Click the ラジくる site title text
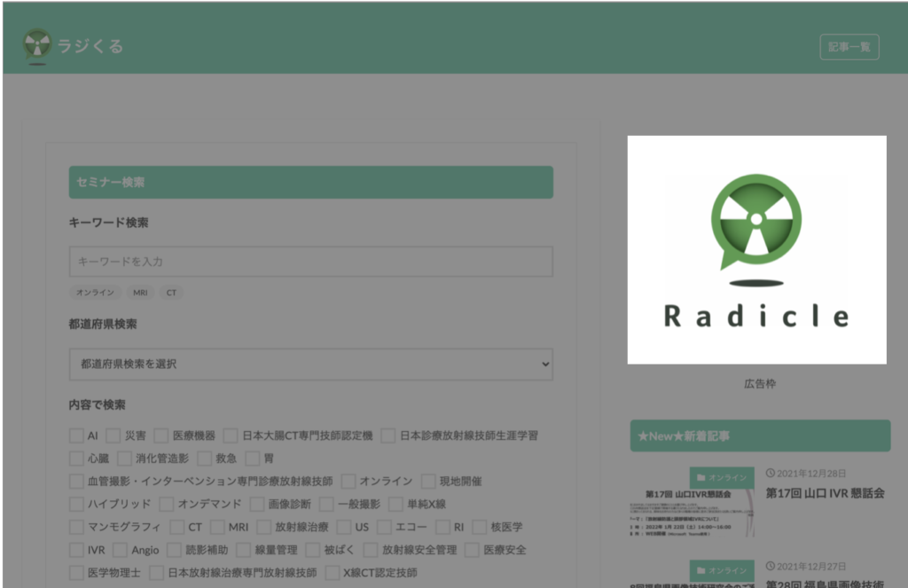Viewport: 908px width, 588px height. pos(90,46)
